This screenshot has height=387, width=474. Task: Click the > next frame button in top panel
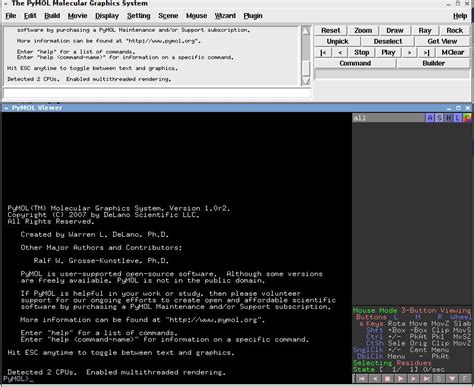click(x=409, y=52)
